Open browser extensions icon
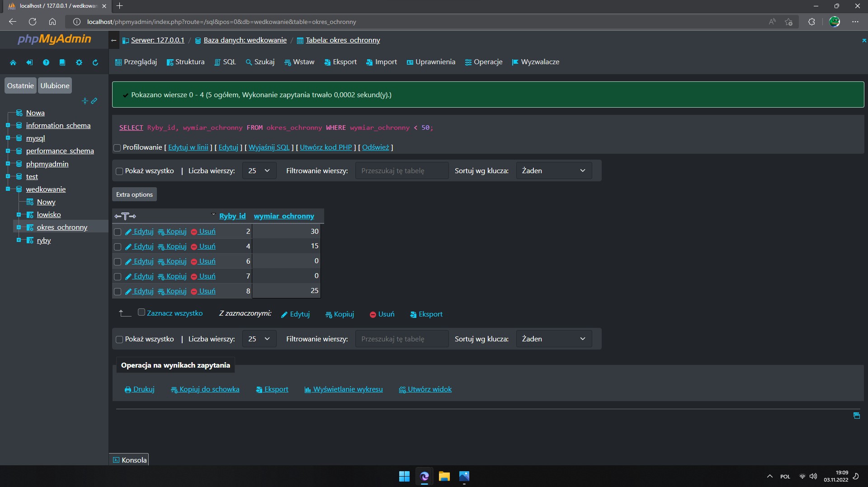868x487 pixels. tap(811, 22)
